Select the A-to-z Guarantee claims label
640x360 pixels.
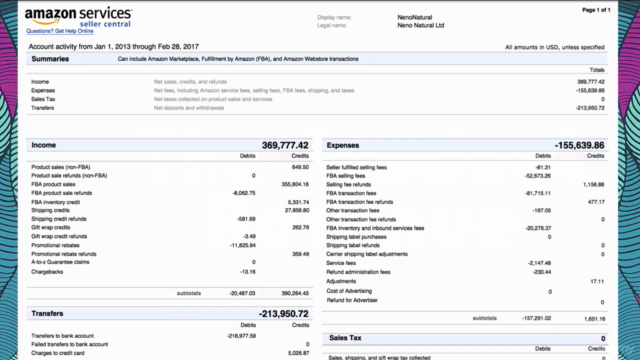click(x=60, y=262)
